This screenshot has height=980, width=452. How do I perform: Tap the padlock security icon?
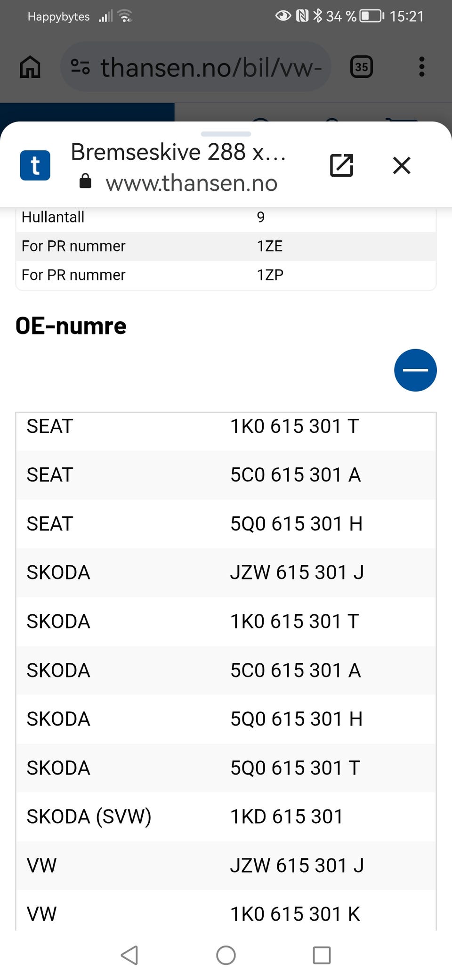tap(85, 180)
